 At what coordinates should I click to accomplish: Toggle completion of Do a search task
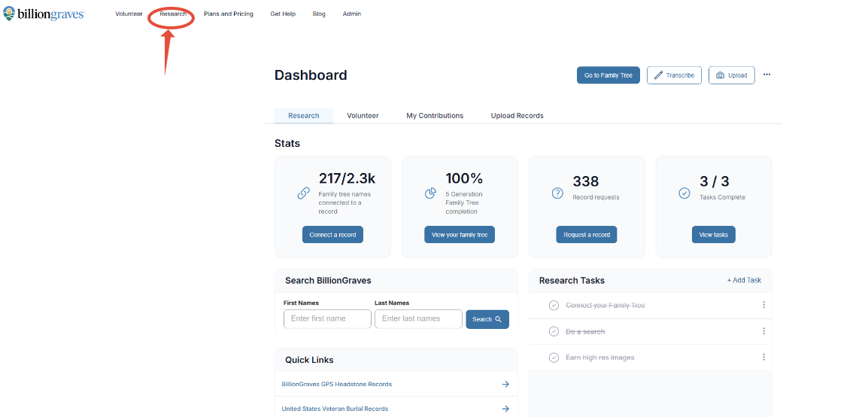[554, 331]
